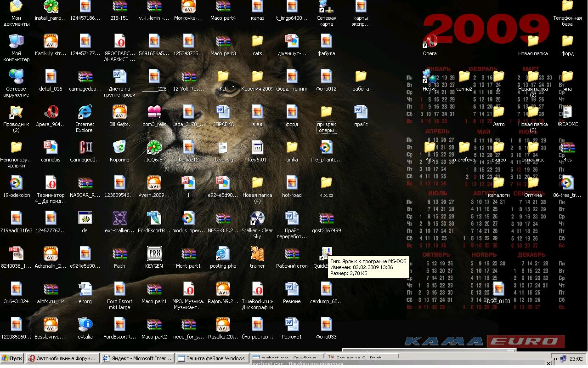Activate the Защита файлов Windows taskbar button

click(212, 358)
